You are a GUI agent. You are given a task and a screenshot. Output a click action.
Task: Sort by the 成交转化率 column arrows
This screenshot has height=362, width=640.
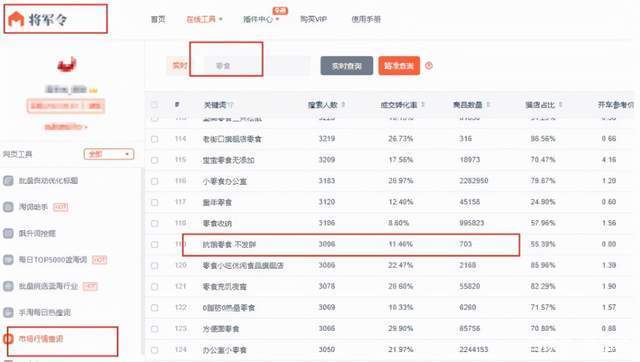(x=423, y=105)
